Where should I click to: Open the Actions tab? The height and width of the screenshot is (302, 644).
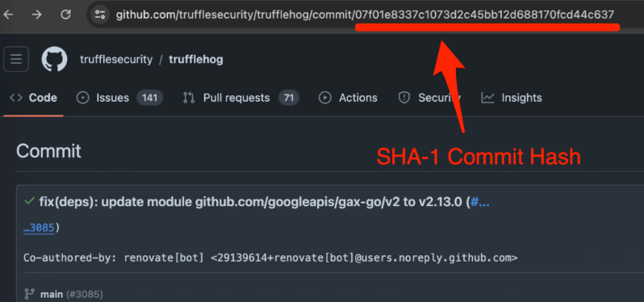(349, 98)
